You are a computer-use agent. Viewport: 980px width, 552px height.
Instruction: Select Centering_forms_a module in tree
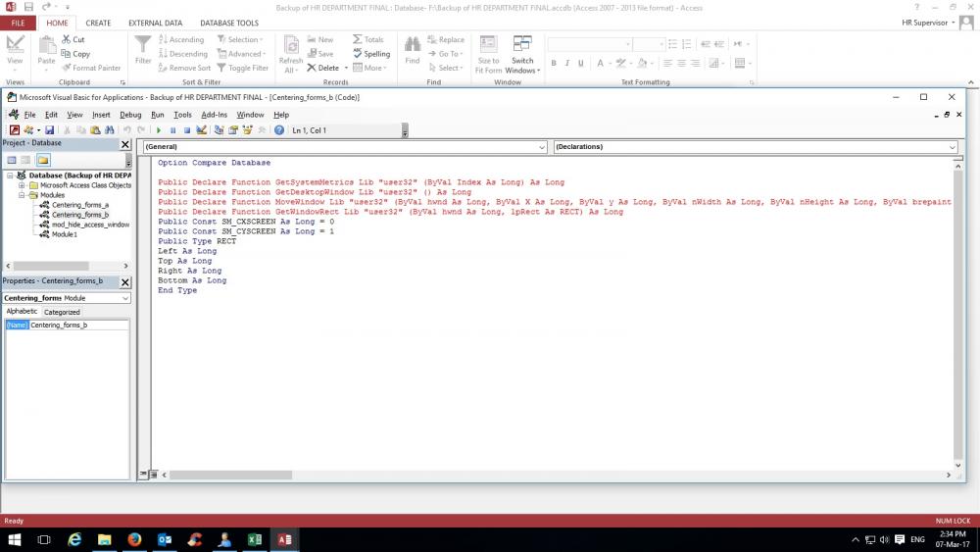[80, 205]
